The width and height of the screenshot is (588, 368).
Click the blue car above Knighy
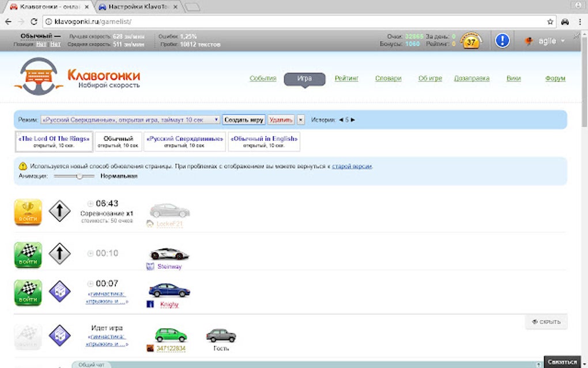pyautogui.click(x=169, y=290)
